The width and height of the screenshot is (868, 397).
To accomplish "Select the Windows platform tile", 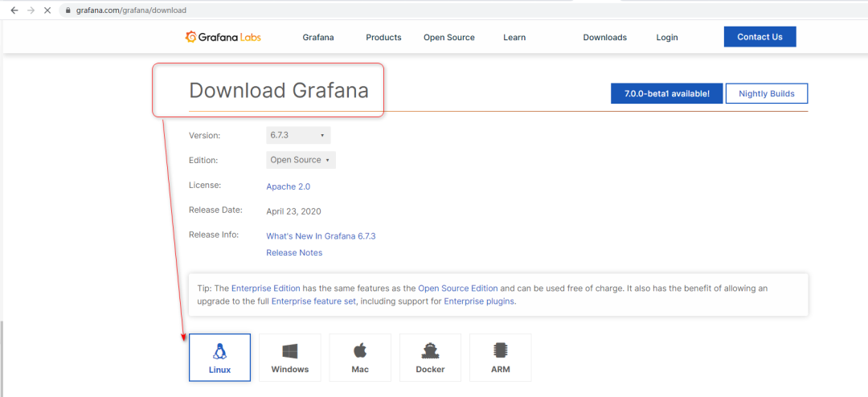I will (290, 357).
